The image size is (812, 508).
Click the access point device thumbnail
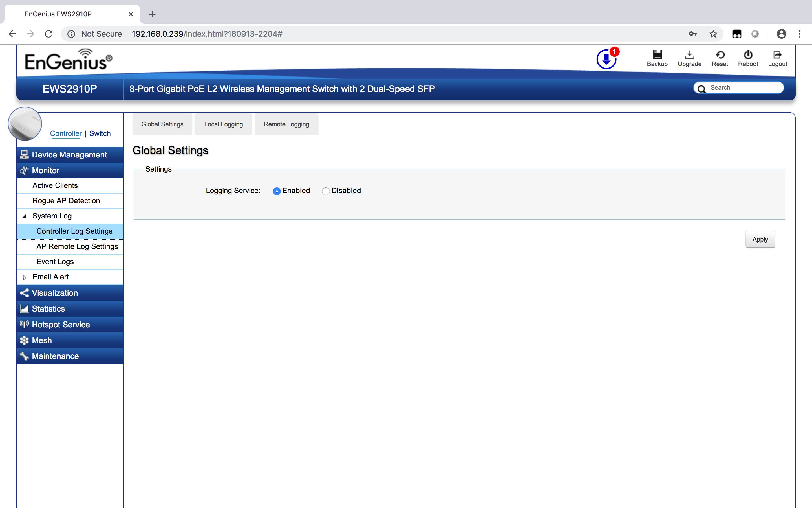tap(25, 124)
